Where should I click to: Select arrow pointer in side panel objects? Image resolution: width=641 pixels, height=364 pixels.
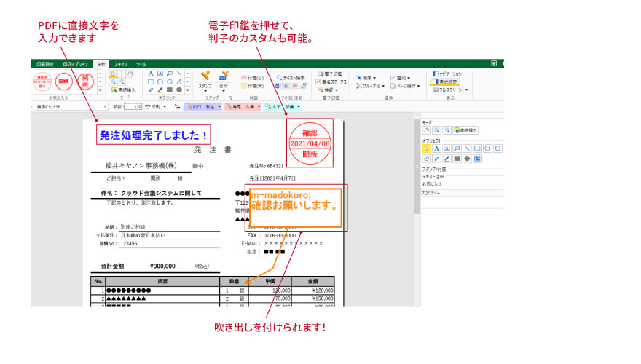pyautogui.click(x=426, y=149)
